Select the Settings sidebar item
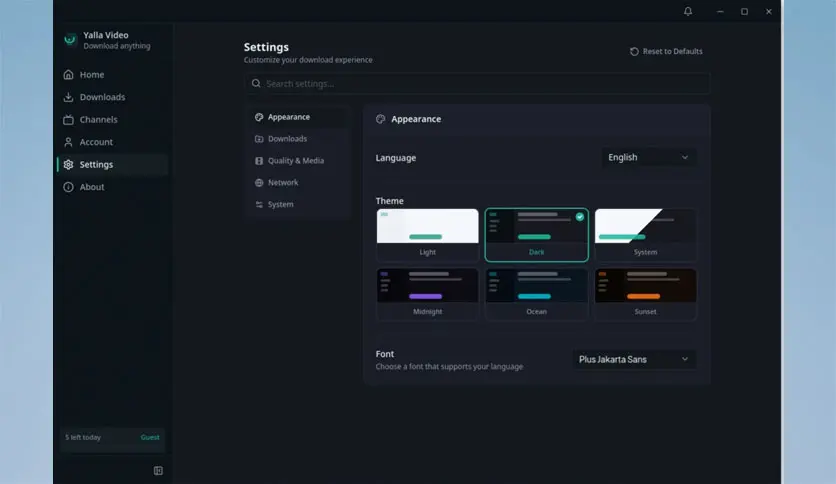This screenshot has width=836, height=484. click(x=112, y=164)
